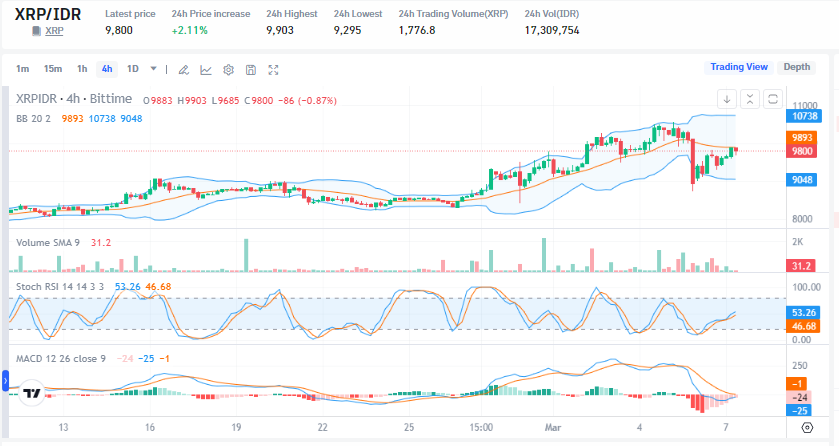Open the Depth chart tab
The image size is (839, 446).
pyautogui.click(x=796, y=67)
